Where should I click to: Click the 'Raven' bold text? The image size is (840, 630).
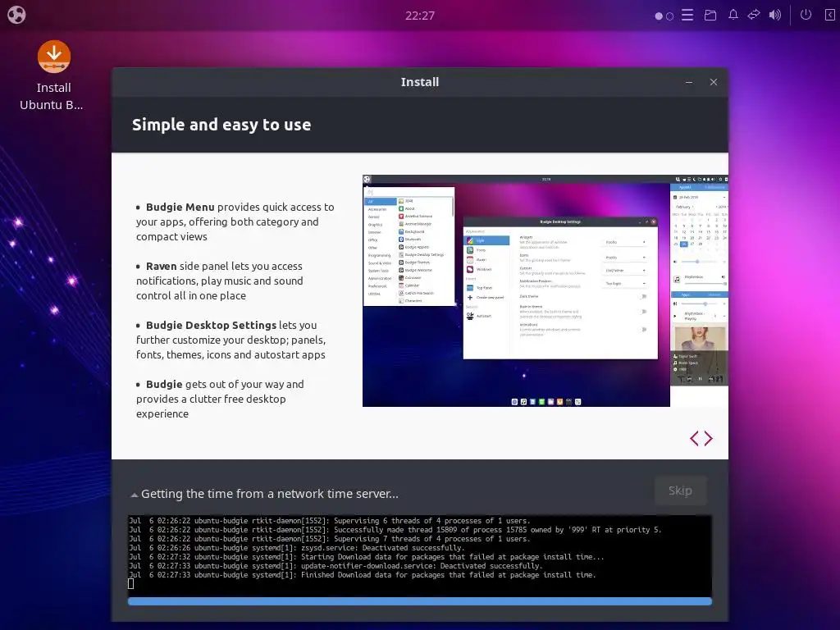162,267
